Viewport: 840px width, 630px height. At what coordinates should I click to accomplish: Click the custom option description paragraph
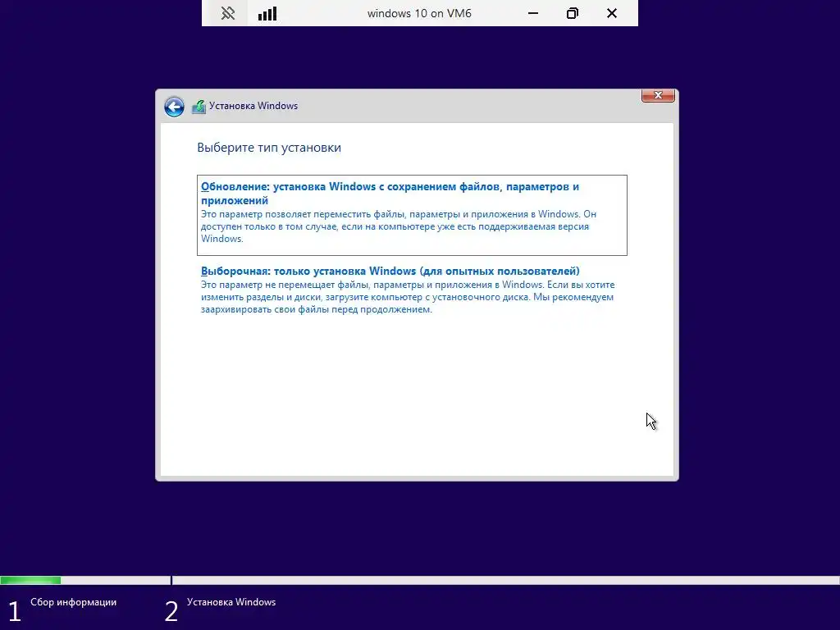tap(408, 297)
